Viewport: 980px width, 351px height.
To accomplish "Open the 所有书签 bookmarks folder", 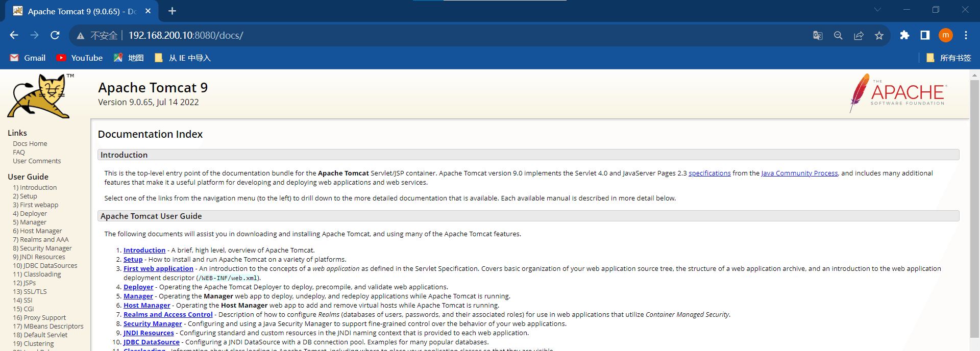I will 948,58.
